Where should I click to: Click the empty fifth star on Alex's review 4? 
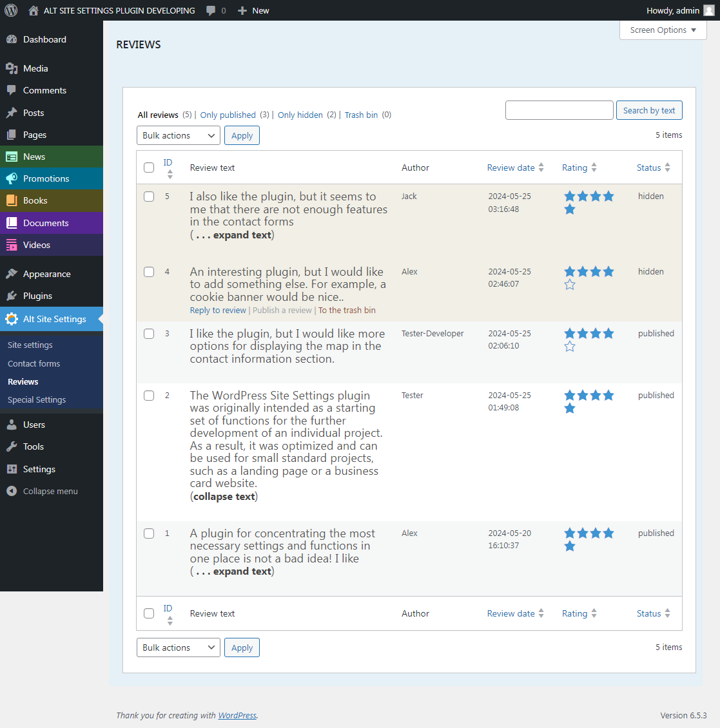(570, 285)
